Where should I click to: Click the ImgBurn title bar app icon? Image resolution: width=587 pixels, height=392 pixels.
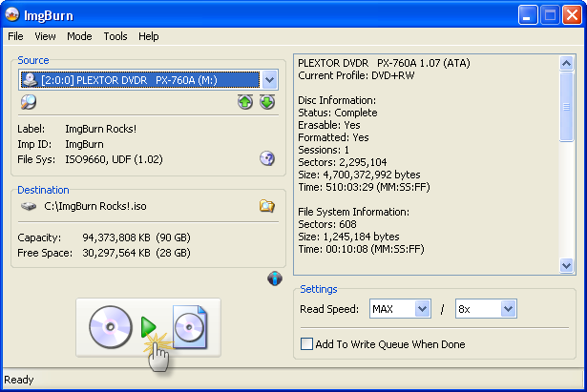point(12,14)
